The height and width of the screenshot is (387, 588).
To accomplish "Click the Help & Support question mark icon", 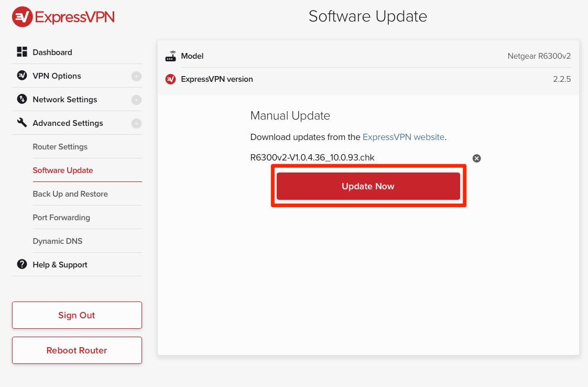I will click(21, 264).
